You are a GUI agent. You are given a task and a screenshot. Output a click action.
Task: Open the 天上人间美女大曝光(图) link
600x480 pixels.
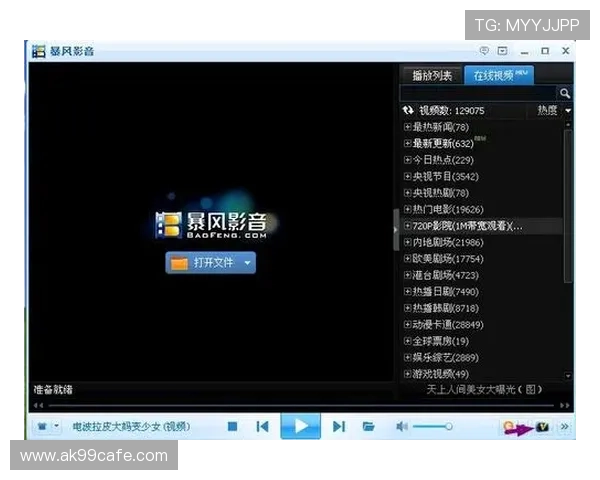coord(484,389)
